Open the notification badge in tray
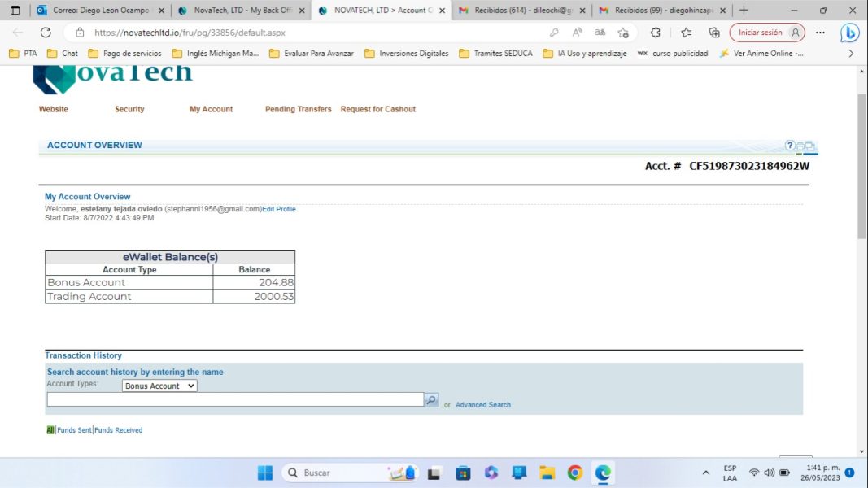The image size is (868, 488). coord(849,473)
